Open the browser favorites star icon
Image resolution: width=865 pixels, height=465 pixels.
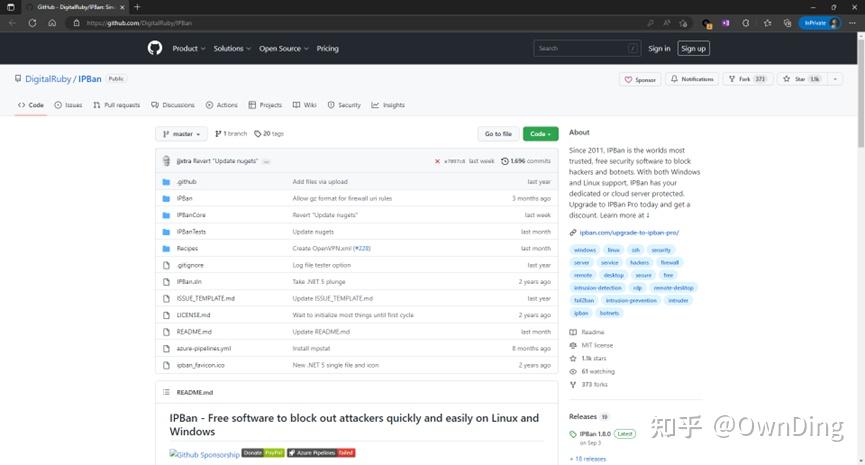tap(767, 23)
